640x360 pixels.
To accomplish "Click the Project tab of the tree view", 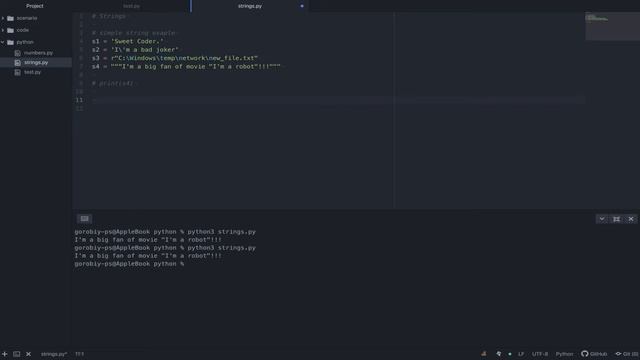I will coord(35,6).
